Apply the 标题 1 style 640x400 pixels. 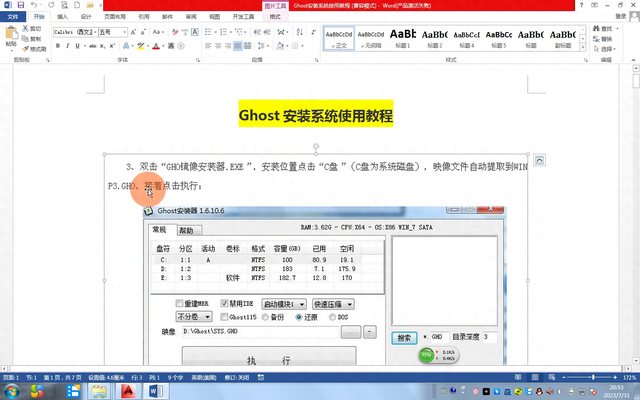click(x=402, y=38)
